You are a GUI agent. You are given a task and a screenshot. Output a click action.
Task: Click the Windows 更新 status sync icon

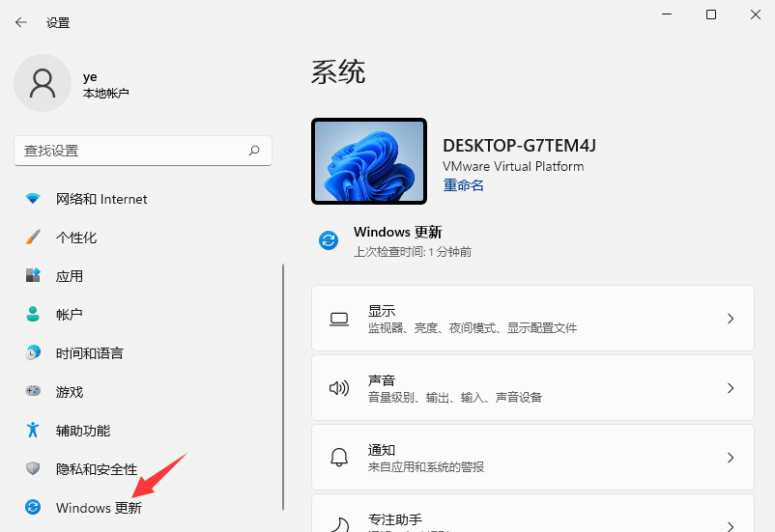(329, 241)
